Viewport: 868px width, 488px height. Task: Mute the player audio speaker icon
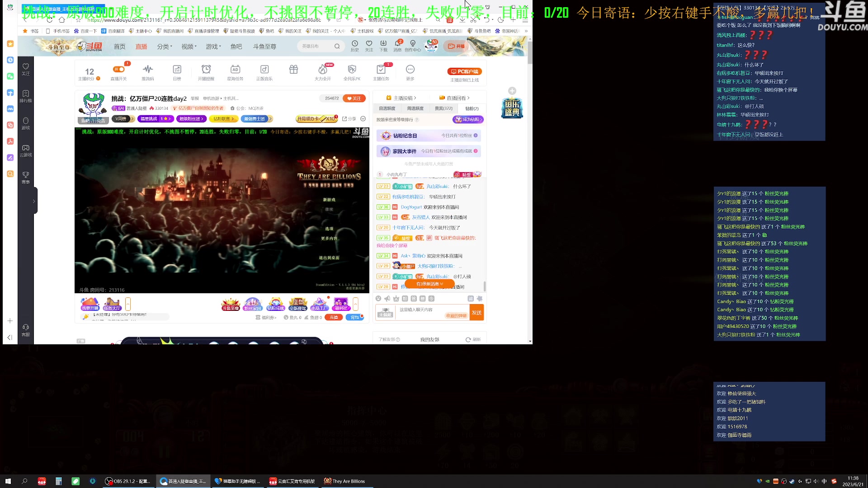tap(387, 299)
